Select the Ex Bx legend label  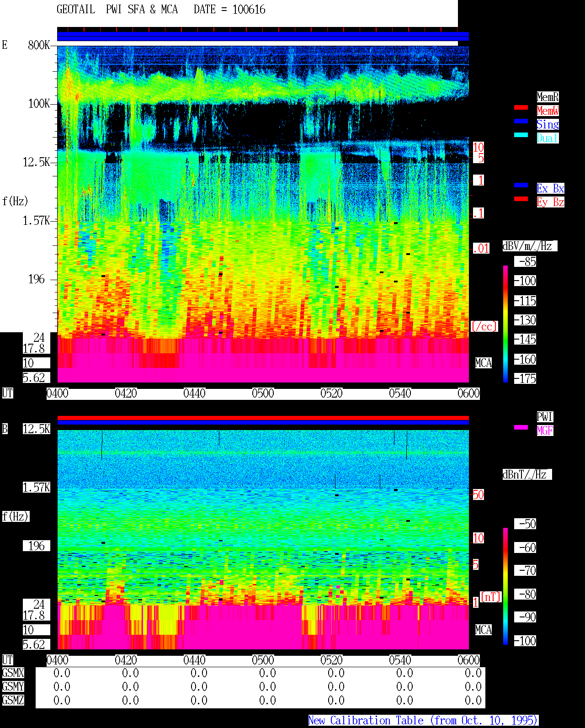[550, 188]
